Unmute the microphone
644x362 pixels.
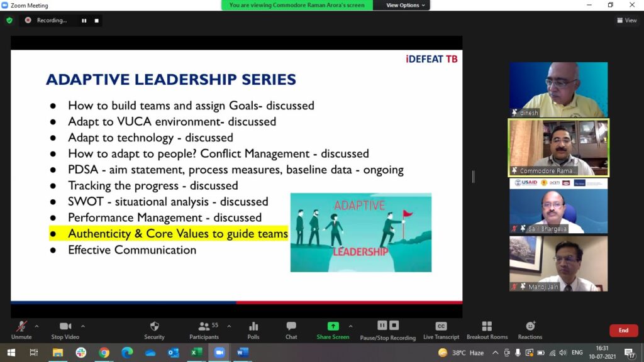pyautogui.click(x=21, y=329)
